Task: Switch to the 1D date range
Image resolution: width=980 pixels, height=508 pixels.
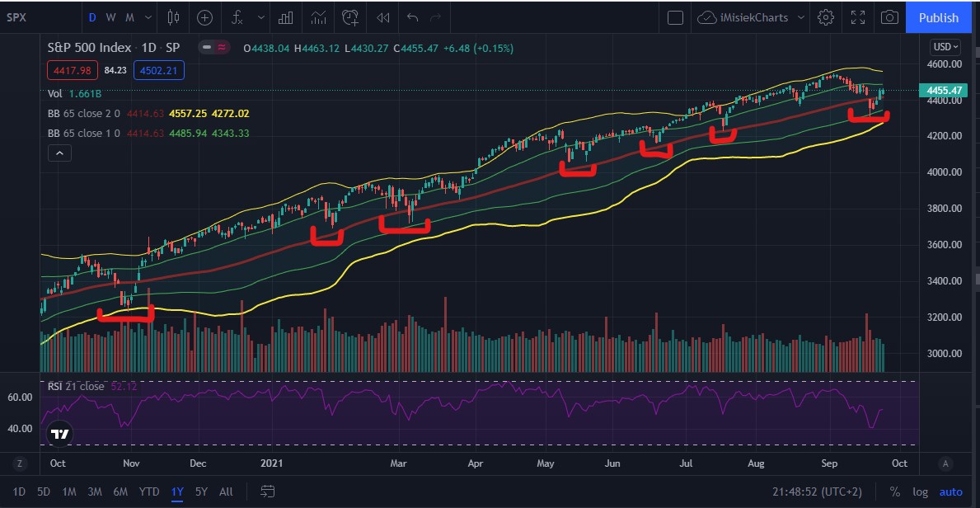Action: point(20,492)
